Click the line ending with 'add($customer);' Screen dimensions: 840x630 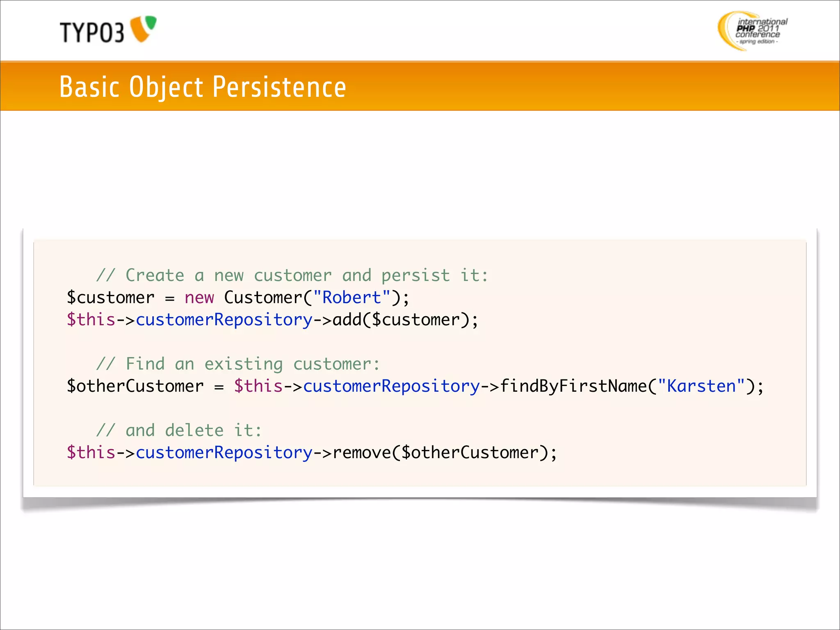tap(273, 320)
